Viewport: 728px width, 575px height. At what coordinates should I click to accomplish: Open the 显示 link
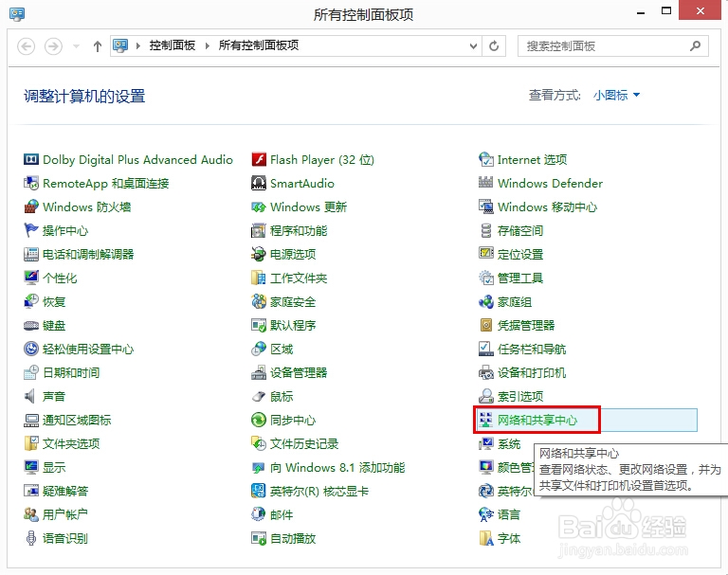(54, 467)
